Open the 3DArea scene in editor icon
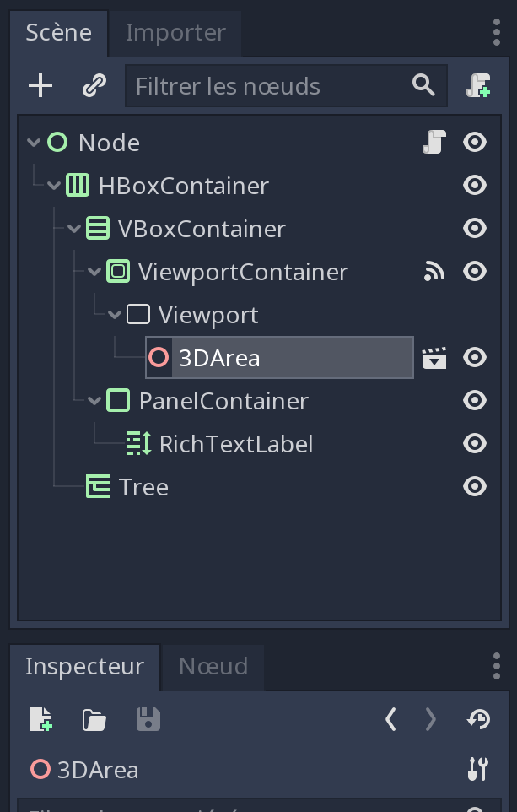The width and height of the screenshot is (517, 812). [434, 358]
